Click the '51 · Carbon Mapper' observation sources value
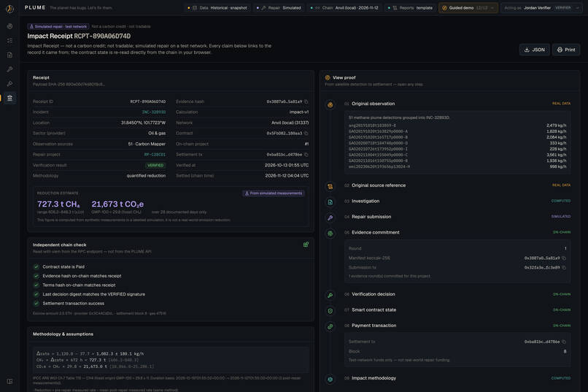The width and height of the screenshot is (588, 392). coord(147,144)
